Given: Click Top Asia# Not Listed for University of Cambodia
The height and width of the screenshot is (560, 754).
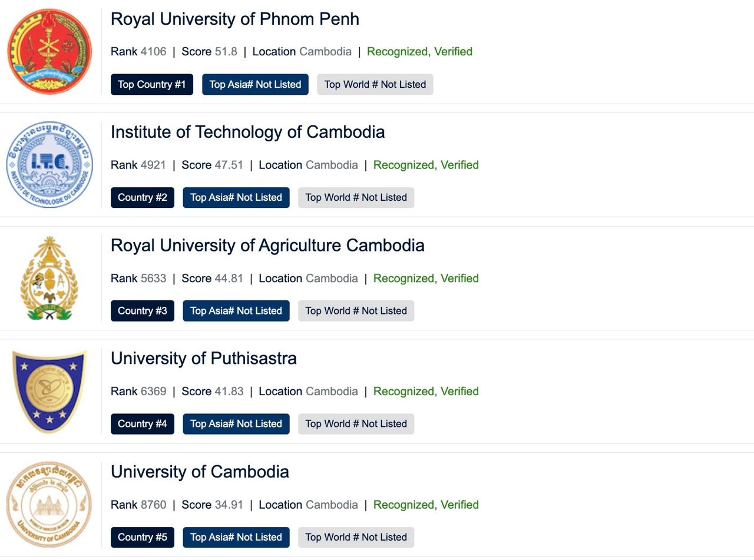Looking at the screenshot, I should [236, 537].
